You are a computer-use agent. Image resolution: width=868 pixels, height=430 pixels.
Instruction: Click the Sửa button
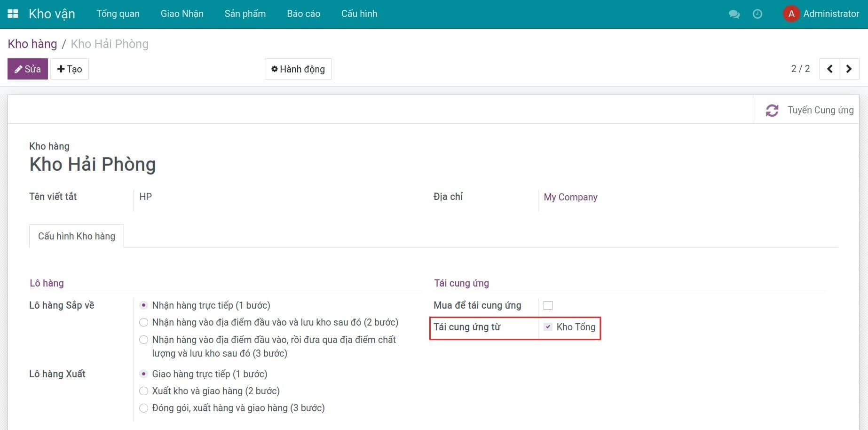click(27, 69)
